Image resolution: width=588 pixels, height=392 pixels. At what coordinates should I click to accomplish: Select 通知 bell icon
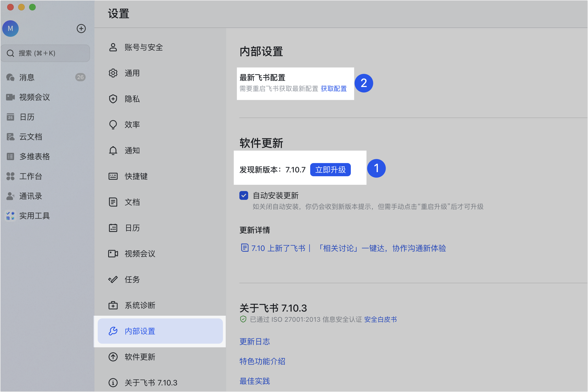click(113, 150)
